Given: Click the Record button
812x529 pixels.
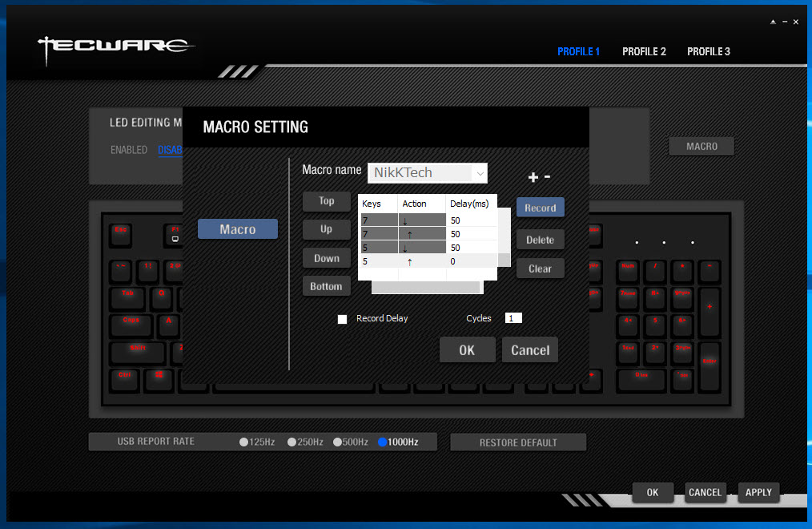Looking at the screenshot, I should click(x=540, y=208).
